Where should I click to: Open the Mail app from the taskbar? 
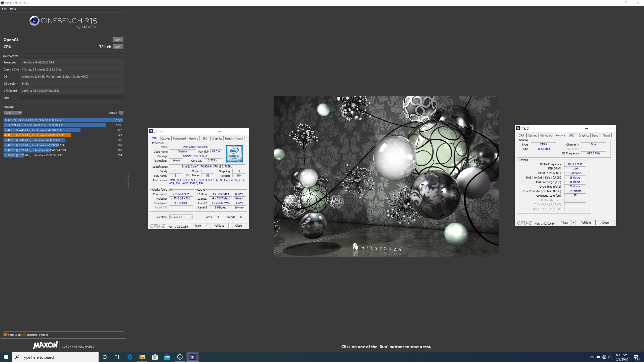[167, 357]
